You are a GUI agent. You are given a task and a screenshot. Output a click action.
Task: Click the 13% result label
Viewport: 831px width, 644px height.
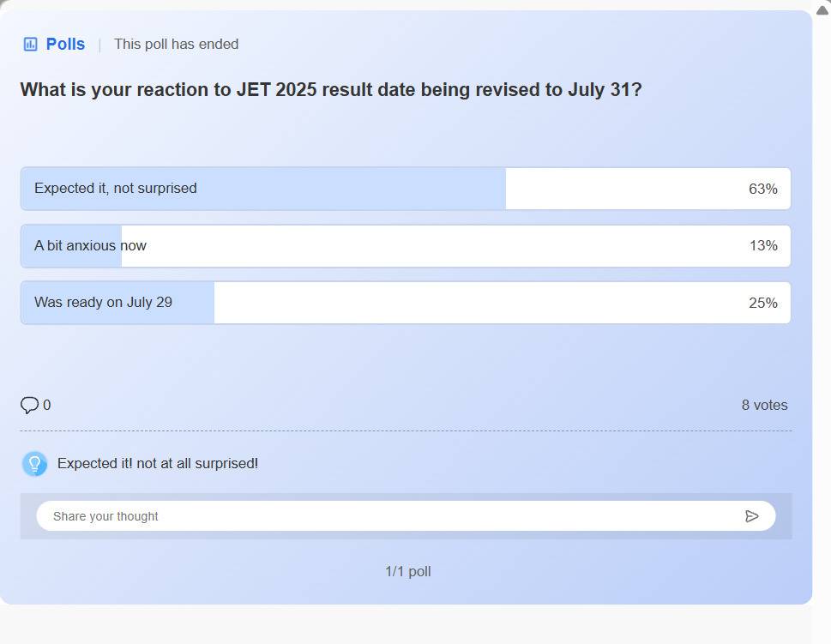click(x=762, y=246)
